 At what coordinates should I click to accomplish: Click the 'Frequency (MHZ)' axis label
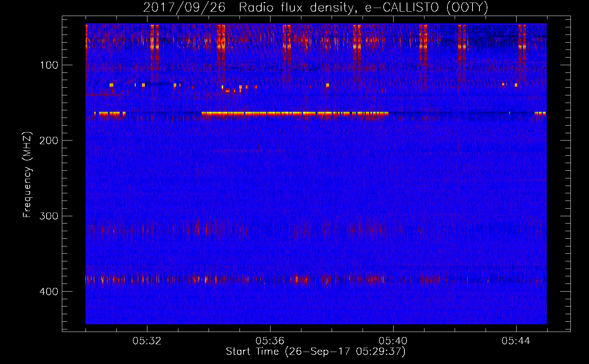tap(27, 175)
